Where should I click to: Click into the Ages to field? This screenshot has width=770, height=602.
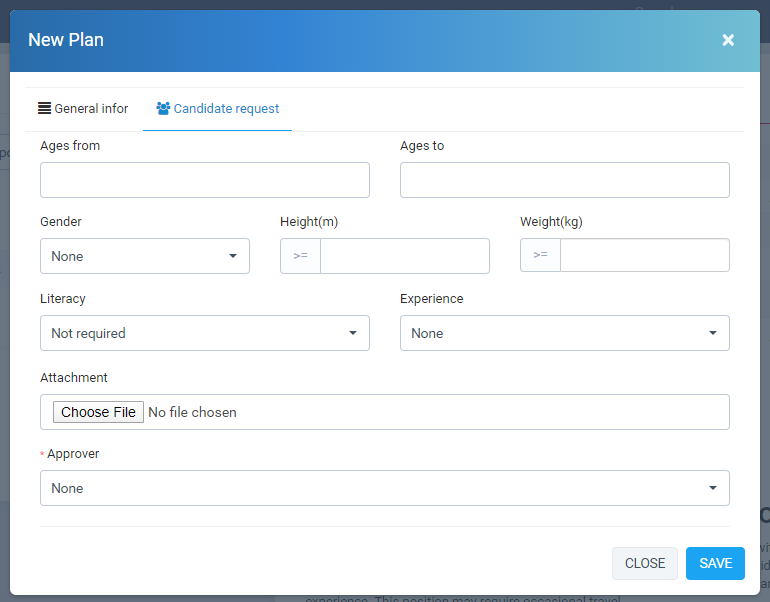click(x=564, y=180)
